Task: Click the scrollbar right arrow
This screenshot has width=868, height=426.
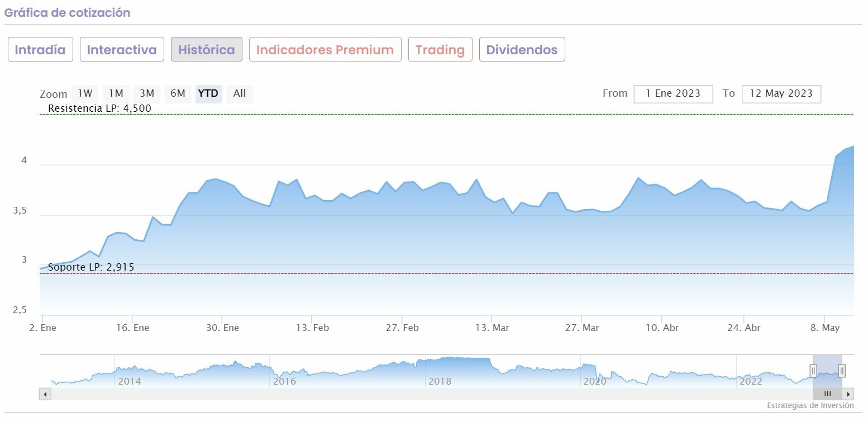Action: [848, 394]
